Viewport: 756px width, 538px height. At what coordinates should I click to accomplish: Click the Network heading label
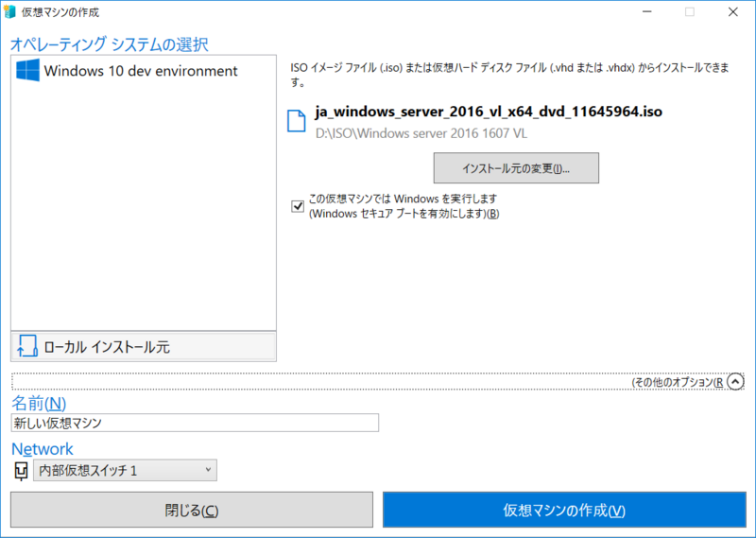click(x=42, y=449)
